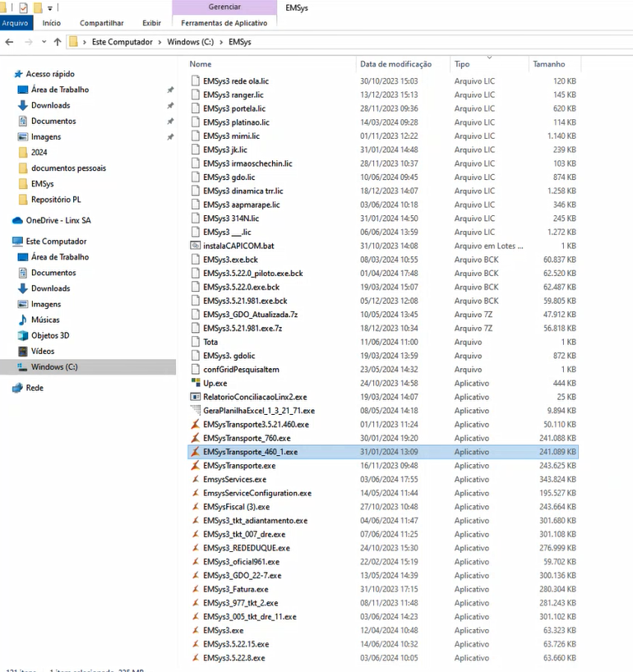Select GeraPlanilhaExcel_1_3_21_71.exe icon
The width and height of the screenshot is (633, 672).
pyautogui.click(x=196, y=410)
